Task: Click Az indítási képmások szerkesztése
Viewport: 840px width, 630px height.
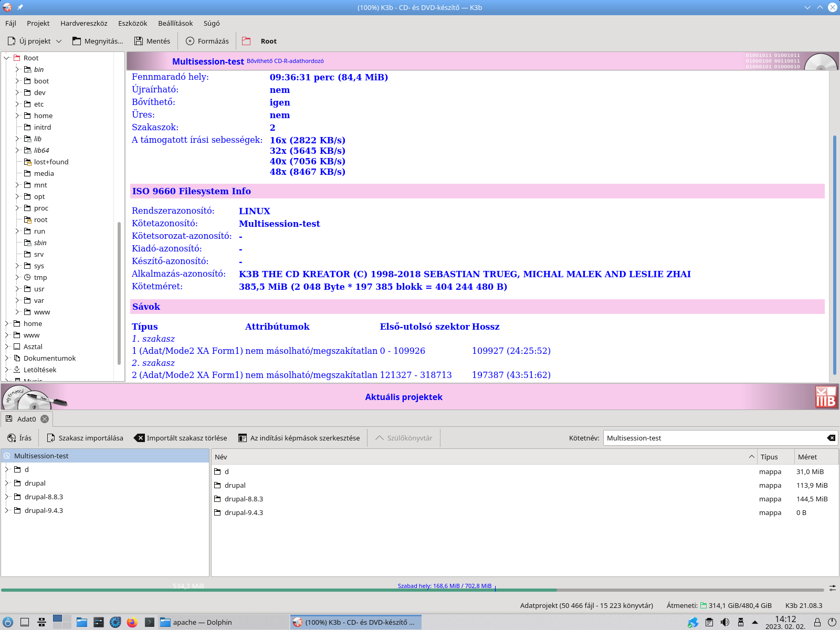Action: 299,438
